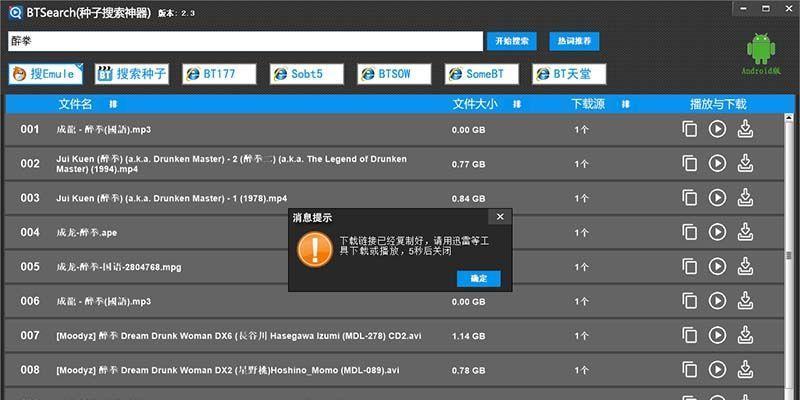Click the 0.84 GB size cell
The width and height of the screenshot is (800, 400).
[x=468, y=198]
